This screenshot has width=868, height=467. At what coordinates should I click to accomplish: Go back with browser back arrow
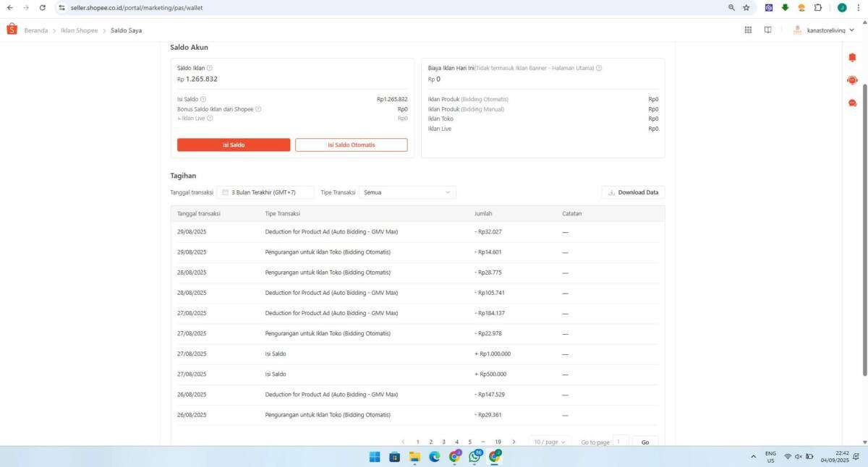[x=10, y=7]
